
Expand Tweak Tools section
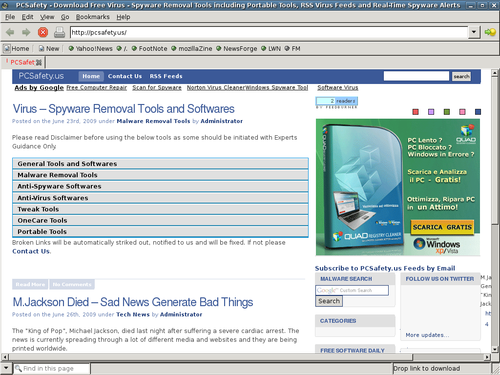pyautogui.click(x=160, y=209)
